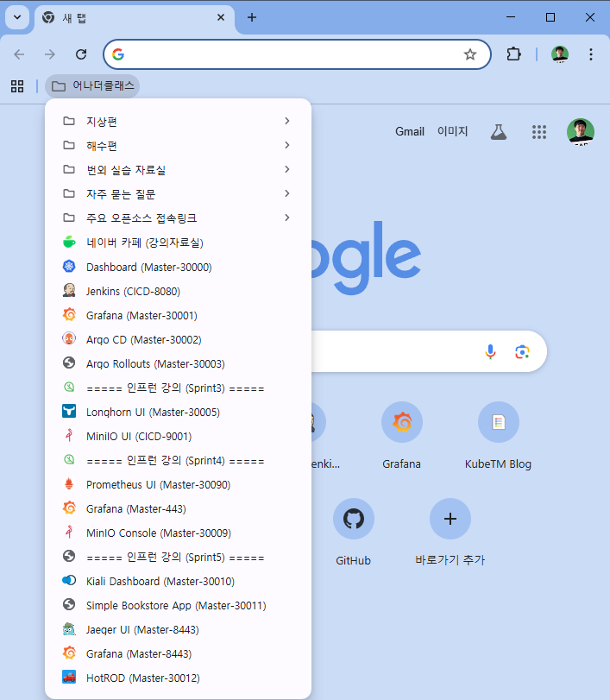Open Grafana (Master-443) bookmark

click(178, 508)
